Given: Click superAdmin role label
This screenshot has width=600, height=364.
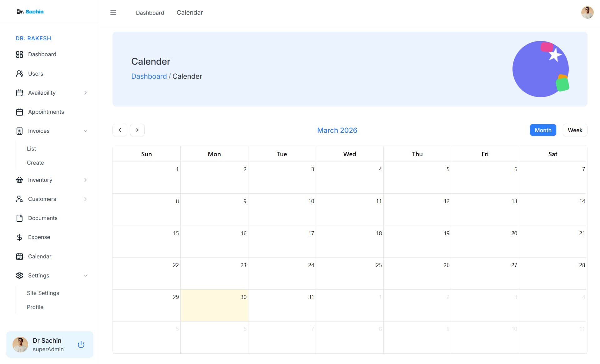Looking at the screenshot, I should tap(48, 349).
